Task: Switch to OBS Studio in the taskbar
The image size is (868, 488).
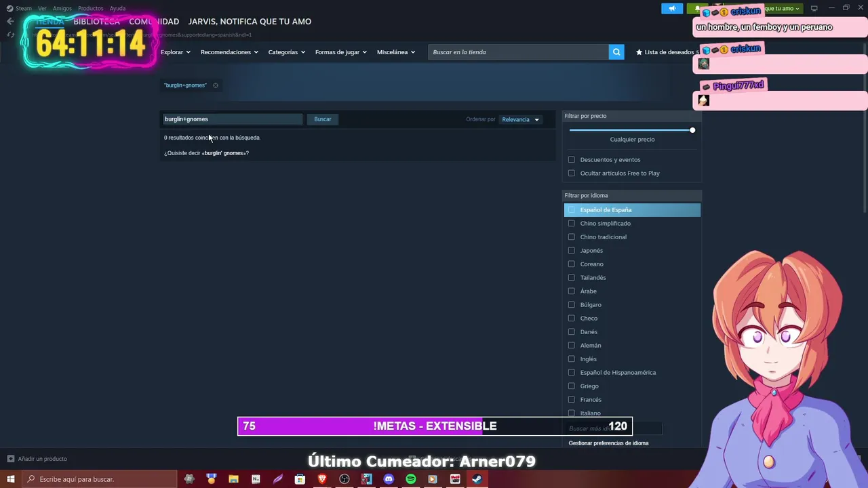Action: [x=344, y=479]
